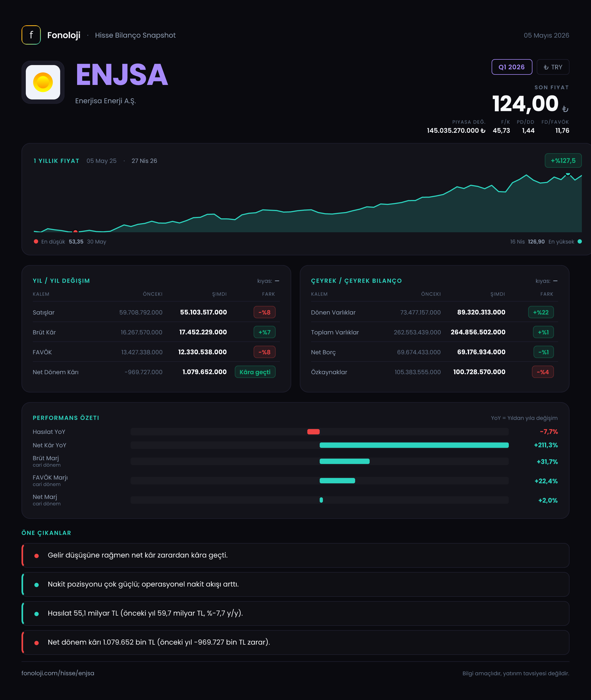Image resolution: width=591 pixels, height=700 pixels.
Task: Click the +%127,5 yearly change badge
Action: point(563,160)
